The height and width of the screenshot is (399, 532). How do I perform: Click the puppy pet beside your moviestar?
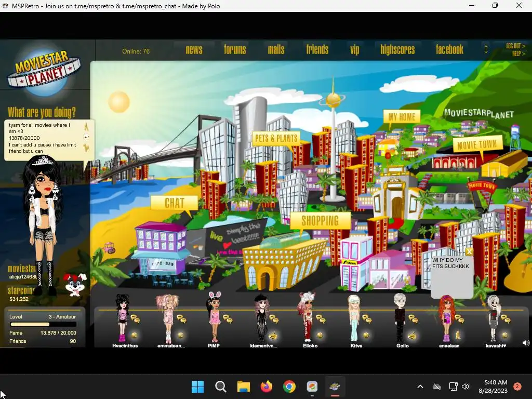click(x=75, y=284)
